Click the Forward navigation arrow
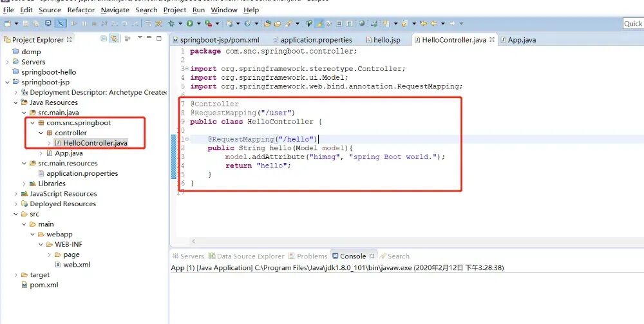The height and width of the screenshot is (324, 644). coord(452,23)
